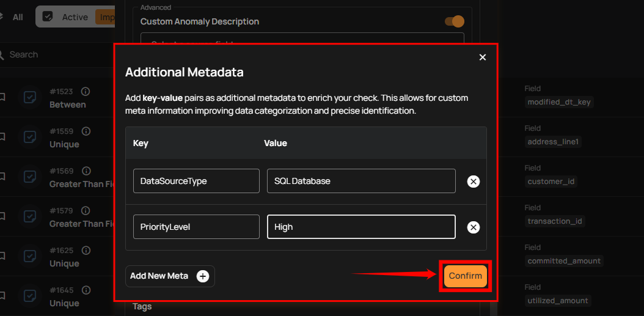Remove the DataSourceType metadata row
Image resolution: width=644 pixels, height=316 pixels.
(473, 182)
